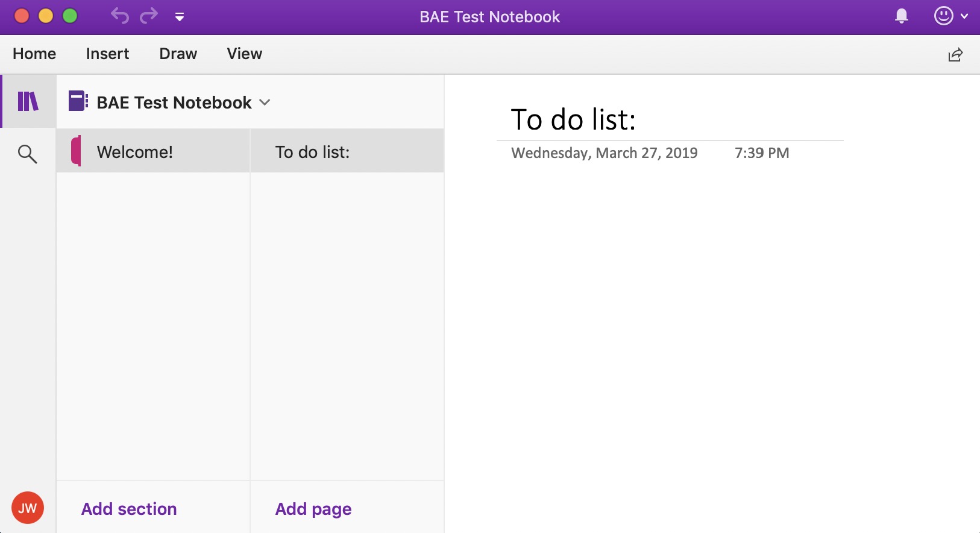Click the pink Welcome! section tab icon
Viewport: 980px width, 533px height.
(76, 151)
